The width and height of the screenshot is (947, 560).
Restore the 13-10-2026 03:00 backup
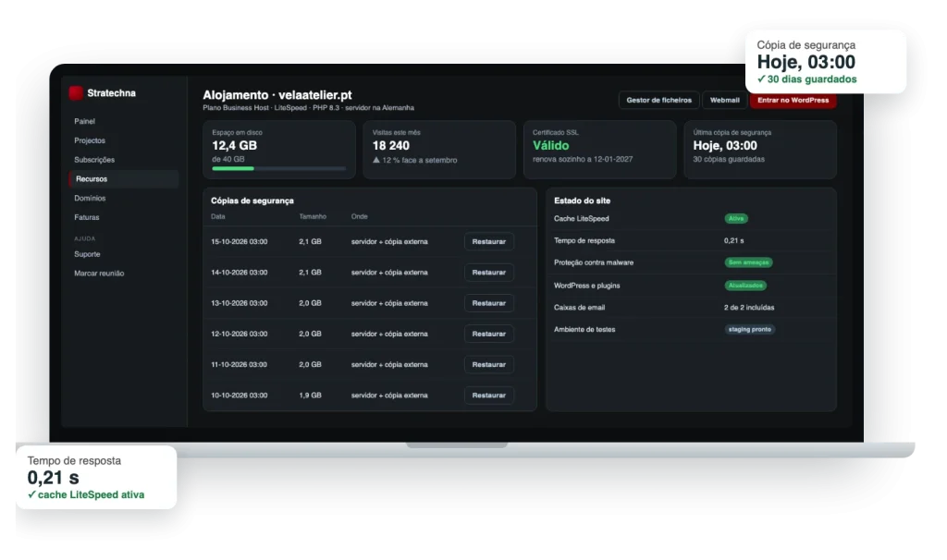(x=488, y=303)
